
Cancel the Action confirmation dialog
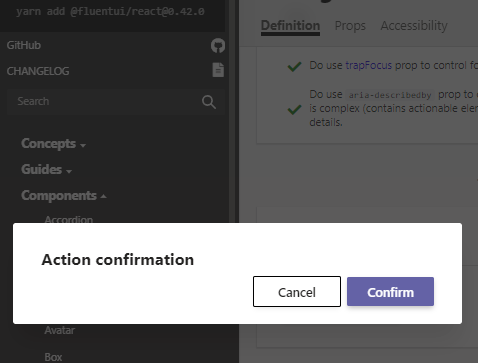point(297,292)
